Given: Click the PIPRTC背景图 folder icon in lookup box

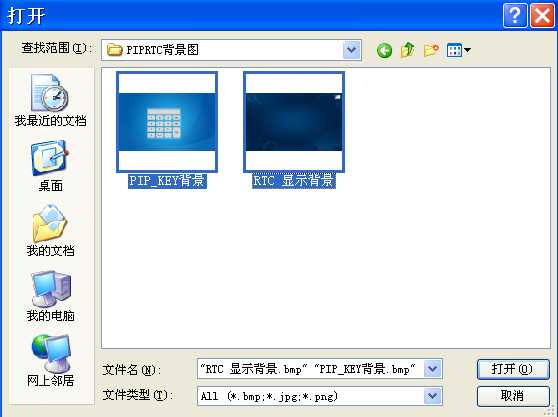Looking at the screenshot, I should (115, 49).
